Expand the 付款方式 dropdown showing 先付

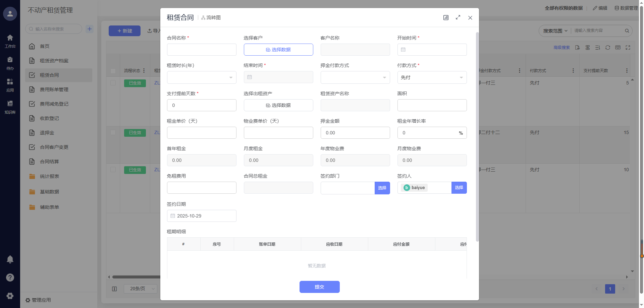[432, 77]
